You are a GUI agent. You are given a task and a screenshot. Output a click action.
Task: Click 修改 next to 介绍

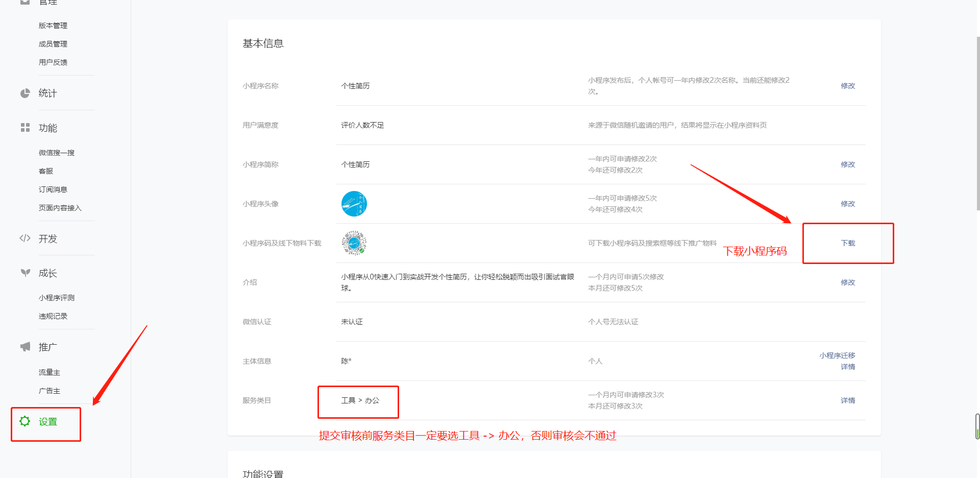click(x=848, y=282)
